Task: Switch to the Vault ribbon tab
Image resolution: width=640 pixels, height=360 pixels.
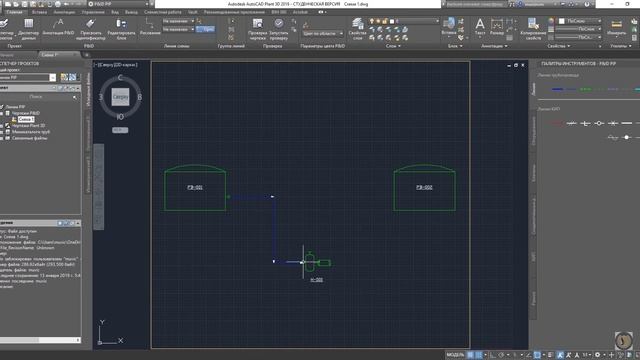Action: [193, 12]
